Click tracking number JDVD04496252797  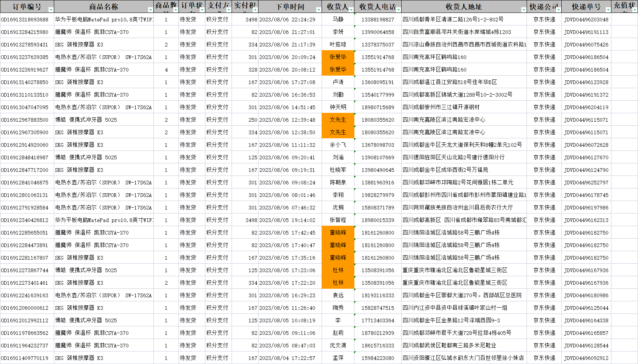(x=586, y=183)
